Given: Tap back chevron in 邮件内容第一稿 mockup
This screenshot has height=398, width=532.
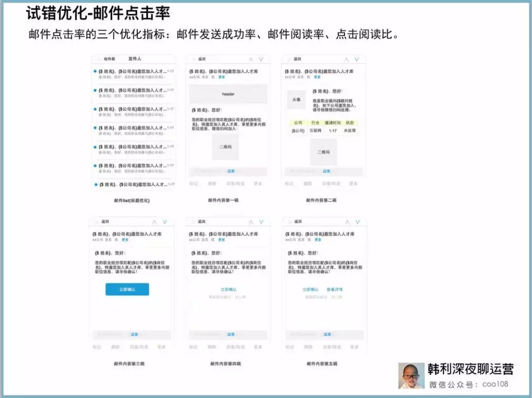Looking at the screenshot, I should pyautogui.click(x=194, y=59).
